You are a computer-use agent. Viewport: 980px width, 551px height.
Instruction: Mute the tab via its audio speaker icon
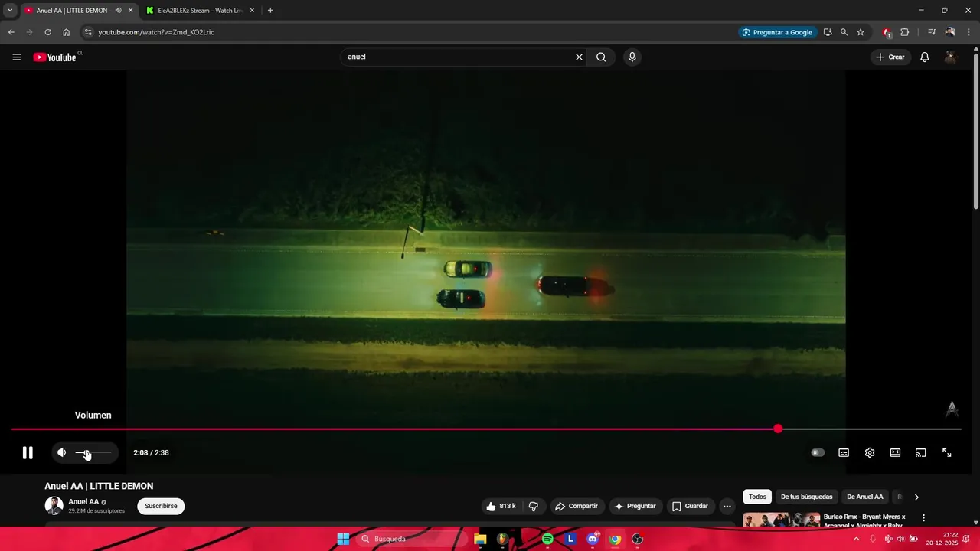pyautogui.click(x=118, y=11)
